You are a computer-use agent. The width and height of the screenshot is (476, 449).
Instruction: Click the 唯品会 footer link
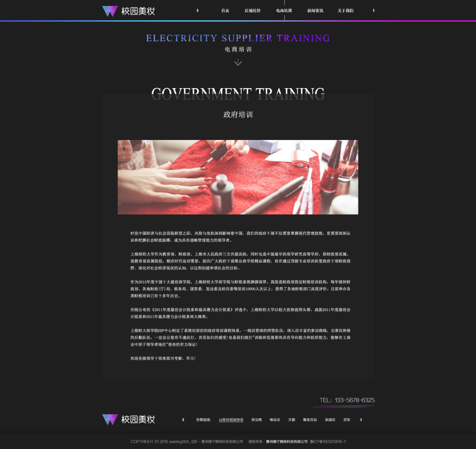pyautogui.click(x=275, y=419)
